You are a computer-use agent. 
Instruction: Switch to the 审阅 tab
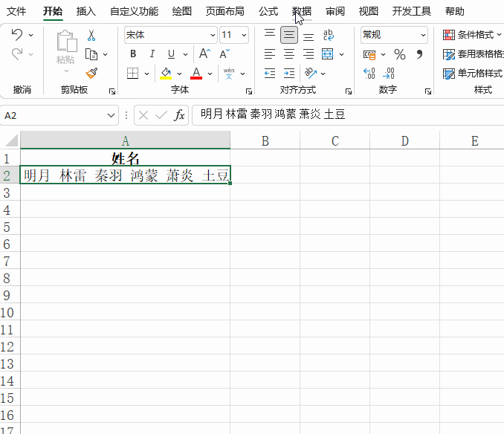click(335, 12)
